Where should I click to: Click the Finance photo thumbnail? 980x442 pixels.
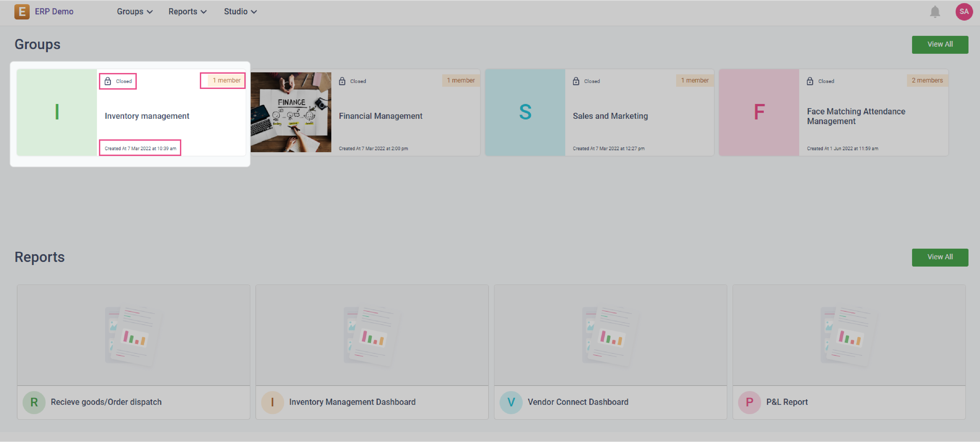click(x=291, y=112)
